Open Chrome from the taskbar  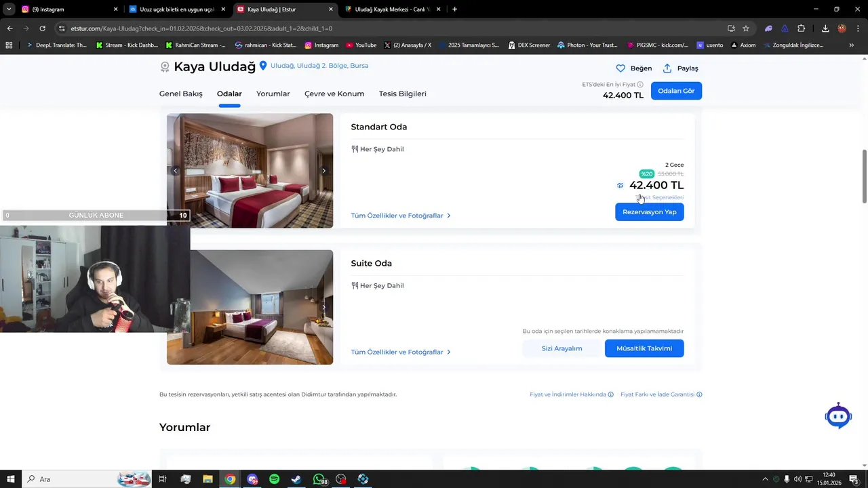[230, 479]
